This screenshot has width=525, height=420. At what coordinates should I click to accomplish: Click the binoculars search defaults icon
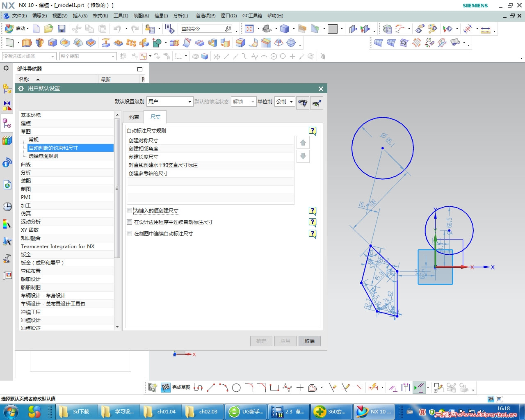coord(303,103)
